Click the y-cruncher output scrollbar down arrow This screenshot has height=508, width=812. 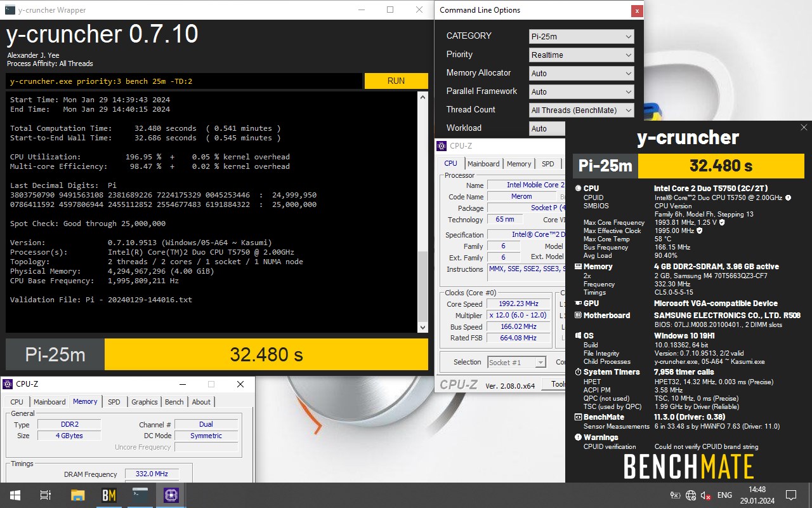tap(423, 327)
